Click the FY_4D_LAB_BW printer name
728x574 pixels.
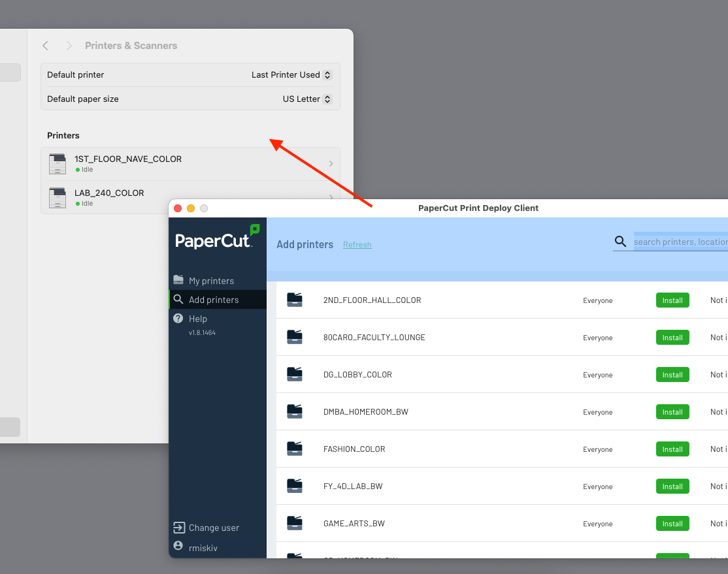pos(353,486)
